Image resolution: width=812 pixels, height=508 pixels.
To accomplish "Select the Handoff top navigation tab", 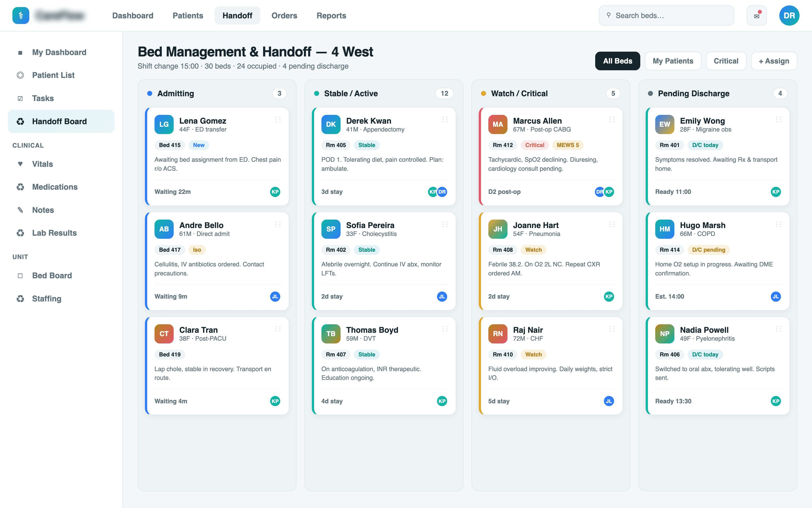I will point(237,16).
